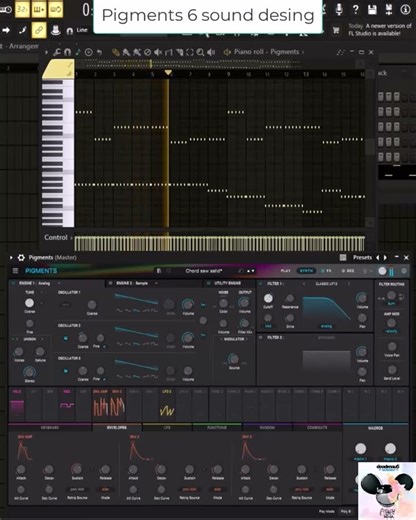The image size is (416, 520).
Task: Click the piano roll magnet snap icon
Action: tap(67, 52)
